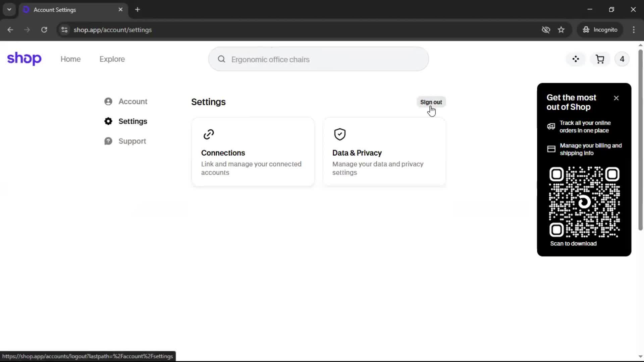Image resolution: width=644 pixels, height=362 pixels.
Task: Open the tab search dropdown arrow
Action: point(9,10)
